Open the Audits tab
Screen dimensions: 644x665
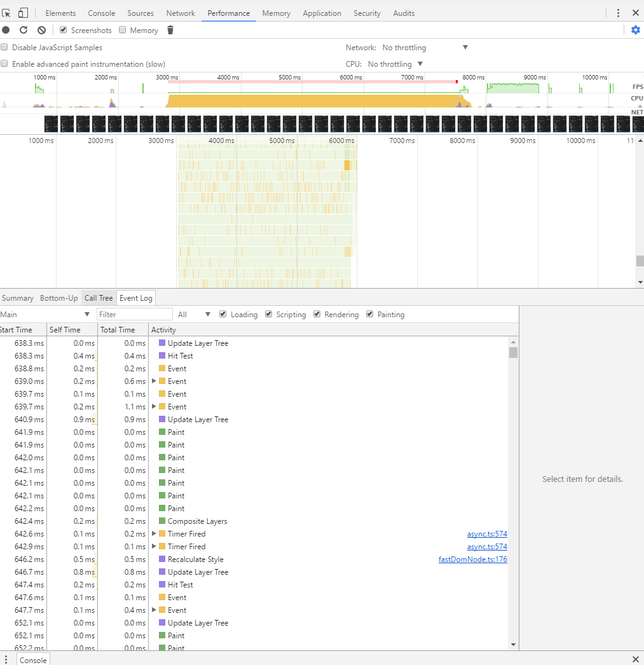[x=404, y=13]
